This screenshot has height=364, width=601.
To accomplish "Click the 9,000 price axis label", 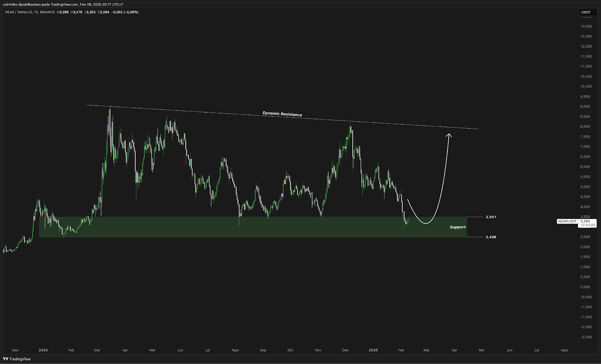I will [585, 107].
